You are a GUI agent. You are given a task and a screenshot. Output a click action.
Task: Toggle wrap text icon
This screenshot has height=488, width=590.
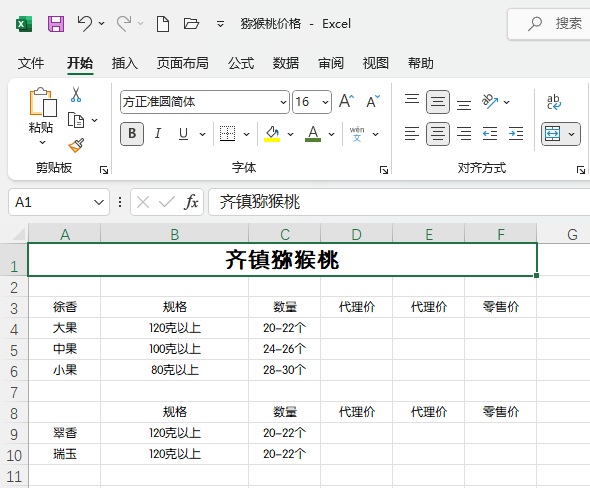point(554,102)
